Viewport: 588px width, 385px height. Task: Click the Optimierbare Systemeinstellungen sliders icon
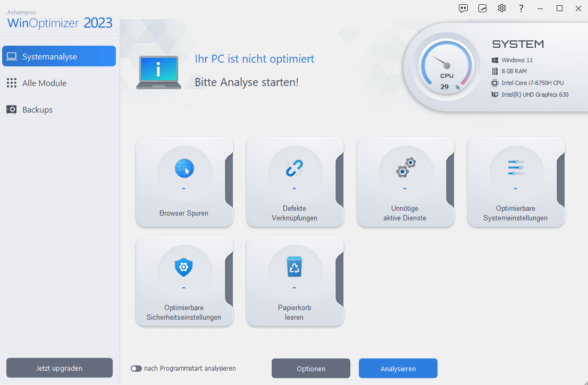(x=515, y=168)
